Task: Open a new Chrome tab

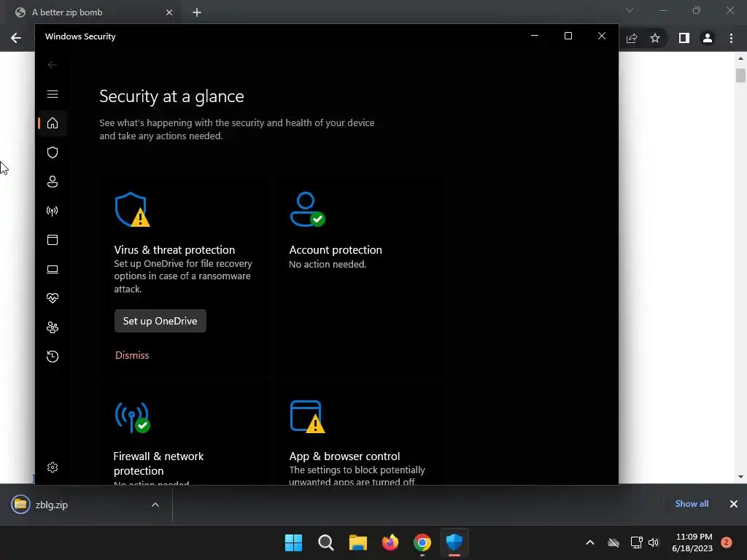Action: [x=197, y=12]
